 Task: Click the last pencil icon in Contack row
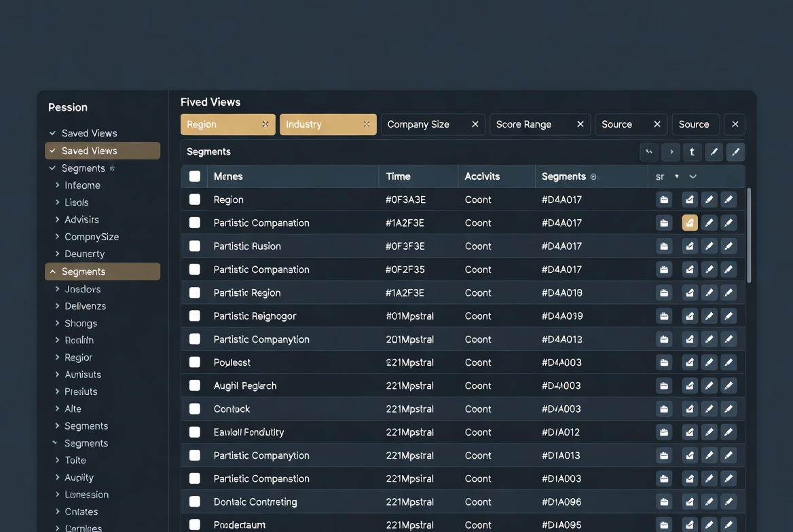click(x=729, y=408)
